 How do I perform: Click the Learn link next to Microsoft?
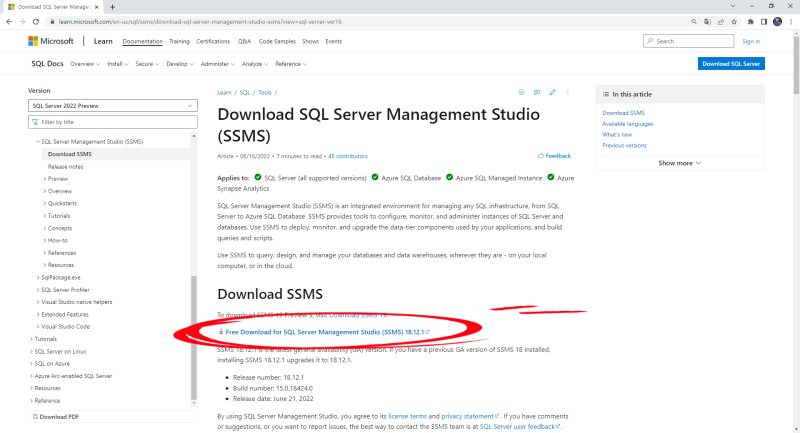[103, 41]
